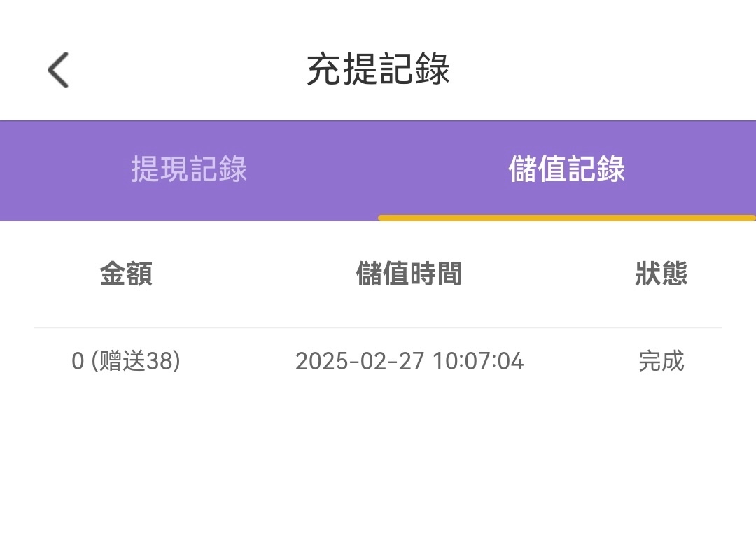Tap the back arrow icon
This screenshot has width=756, height=543.
pyautogui.click(x=58, y=70)
